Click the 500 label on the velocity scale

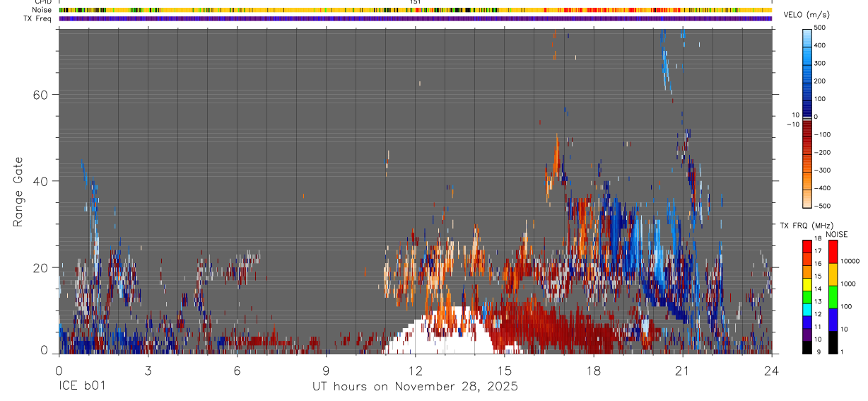click(x=820, y=28)
